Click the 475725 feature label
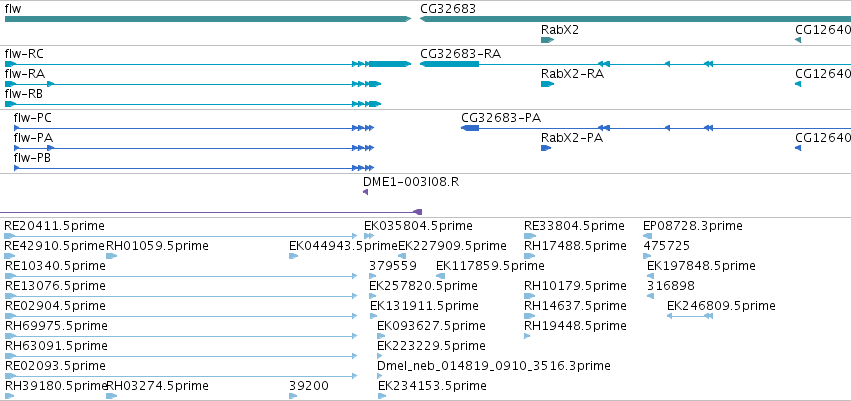 (666, 246)
